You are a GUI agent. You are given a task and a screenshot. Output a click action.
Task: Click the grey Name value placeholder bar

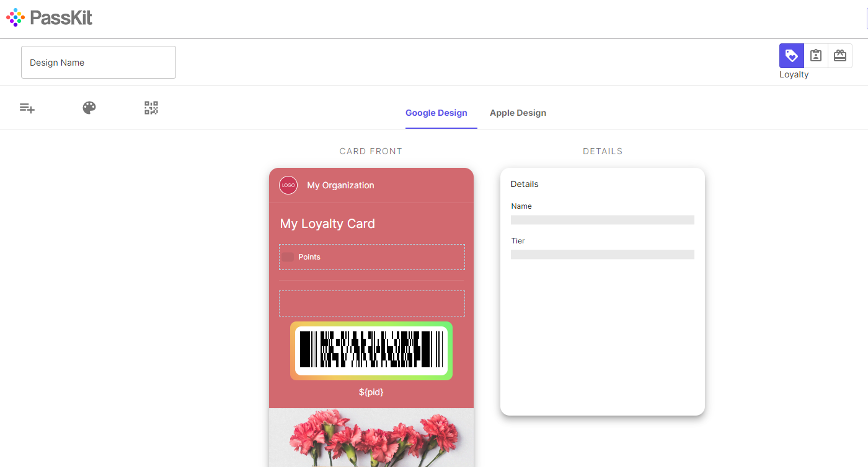click(x=603, y=220)
